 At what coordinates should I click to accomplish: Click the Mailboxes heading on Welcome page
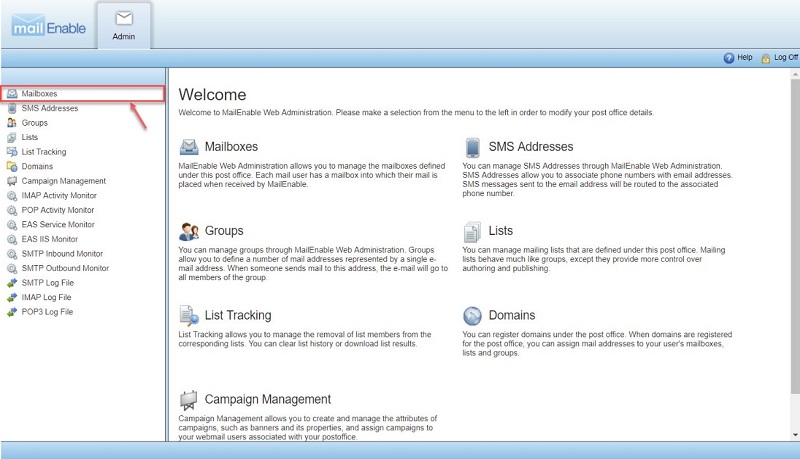231,147
